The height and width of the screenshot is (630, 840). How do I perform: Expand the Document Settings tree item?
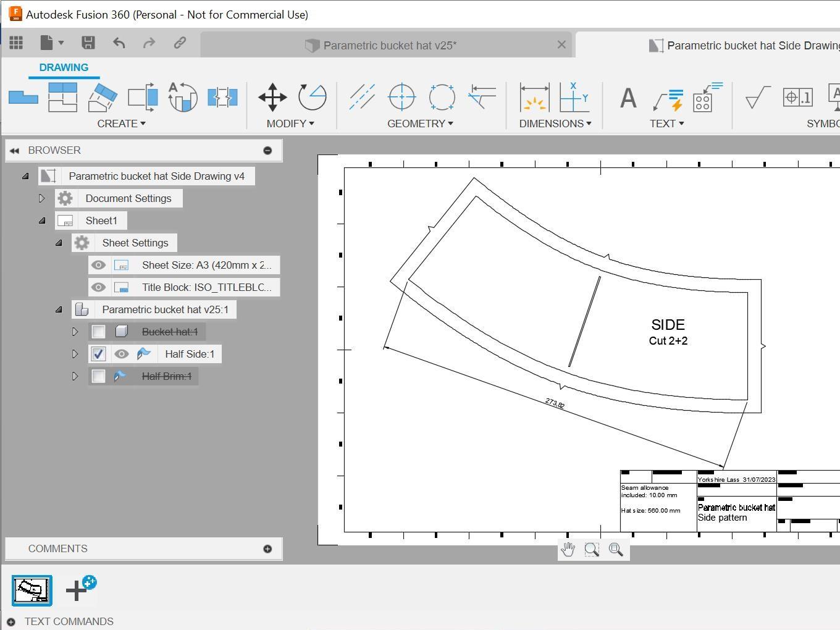pos(42,198)
